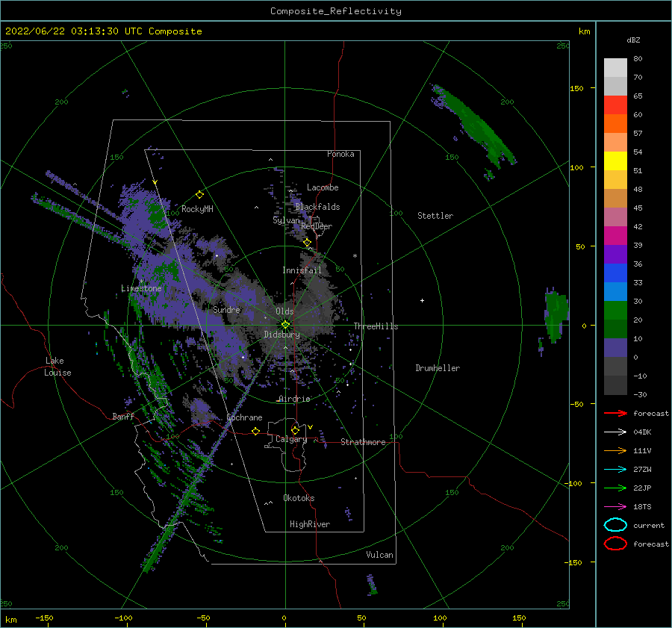The width and height of the screenshot is (672, 628).
Task: Click the Composite_Reflectivity title
Action: pyautogui.click(x=336, y=11)
